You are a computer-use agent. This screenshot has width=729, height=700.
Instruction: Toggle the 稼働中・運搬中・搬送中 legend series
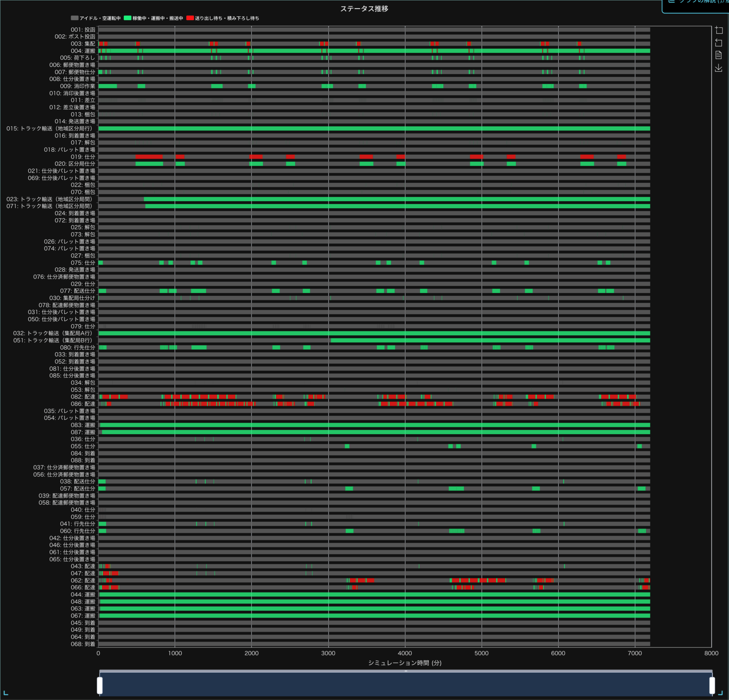pyautogui.click(x=158, y=18)
